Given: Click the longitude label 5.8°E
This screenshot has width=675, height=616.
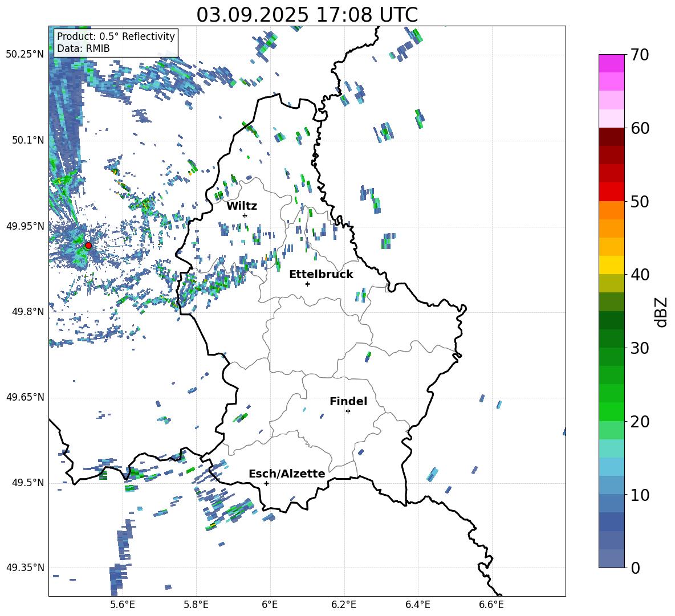Looking at the screenshot, I should click(x=196, y=605).
